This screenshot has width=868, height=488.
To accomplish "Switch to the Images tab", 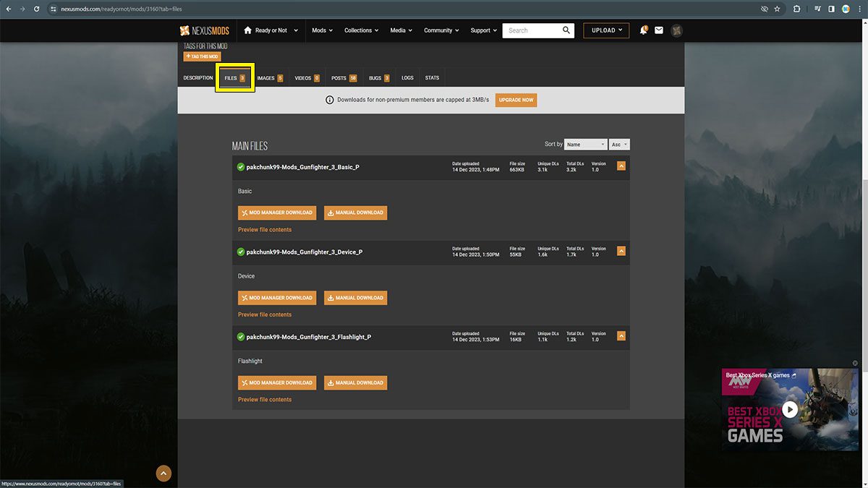I will pos(270,78).
